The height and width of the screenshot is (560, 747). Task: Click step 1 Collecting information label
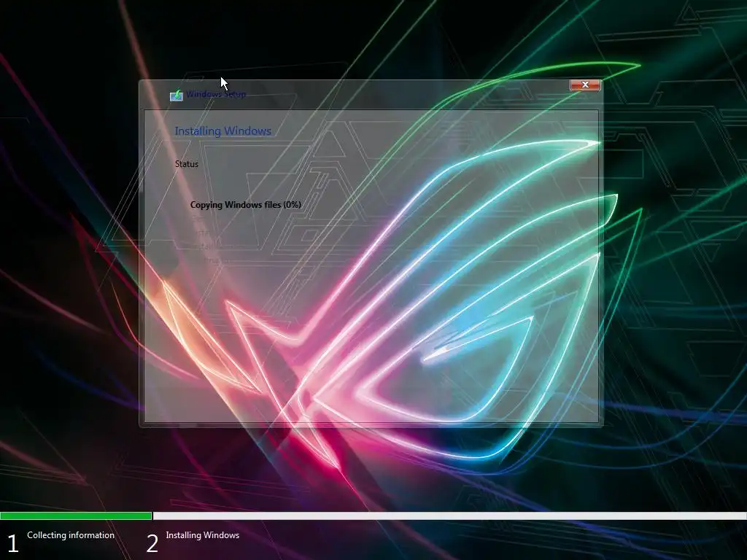coord(71,535)
